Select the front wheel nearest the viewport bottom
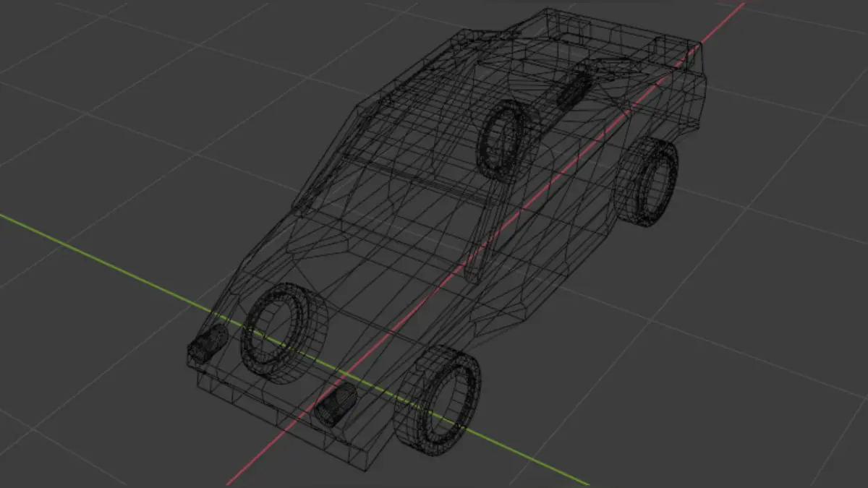 [x=437, y=401]
